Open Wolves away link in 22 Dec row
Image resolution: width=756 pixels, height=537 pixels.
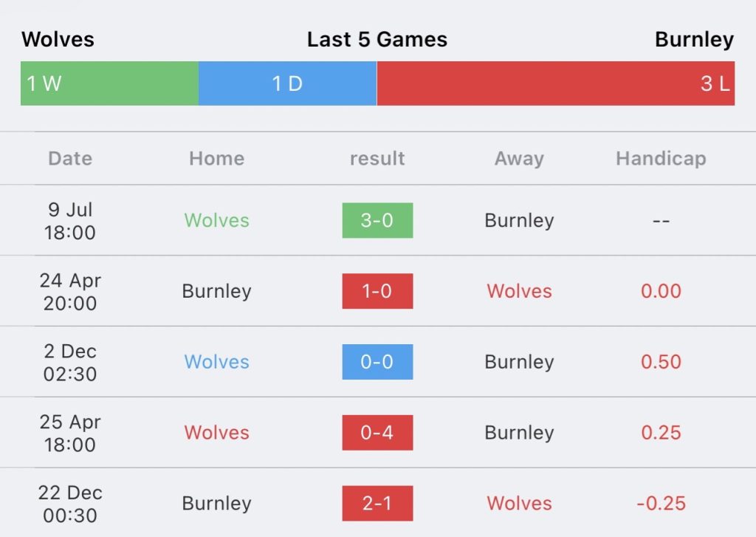coord(519,503)
